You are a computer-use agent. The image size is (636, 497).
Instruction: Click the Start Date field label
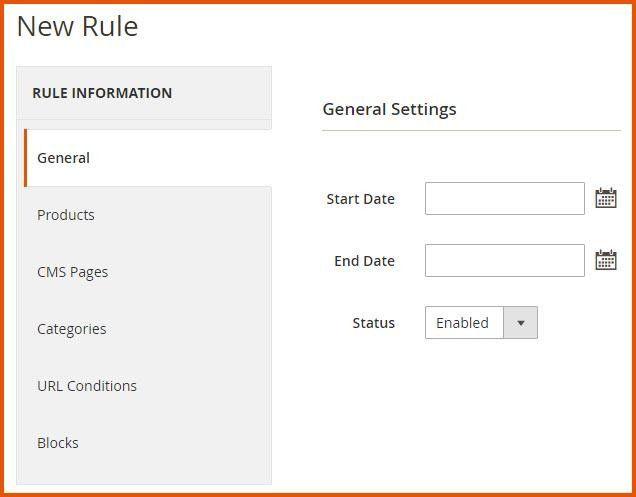[360, 199]
